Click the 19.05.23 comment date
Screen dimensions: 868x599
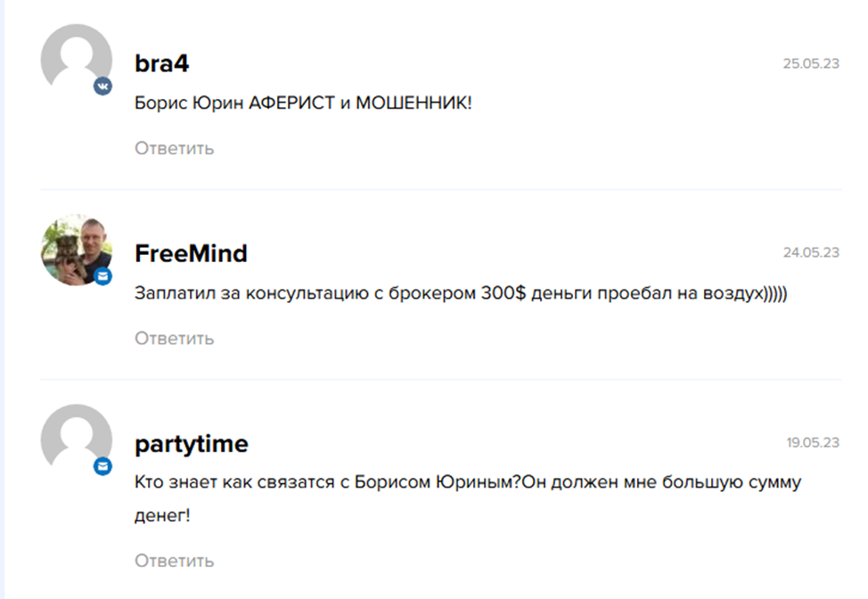pos(812,443)
